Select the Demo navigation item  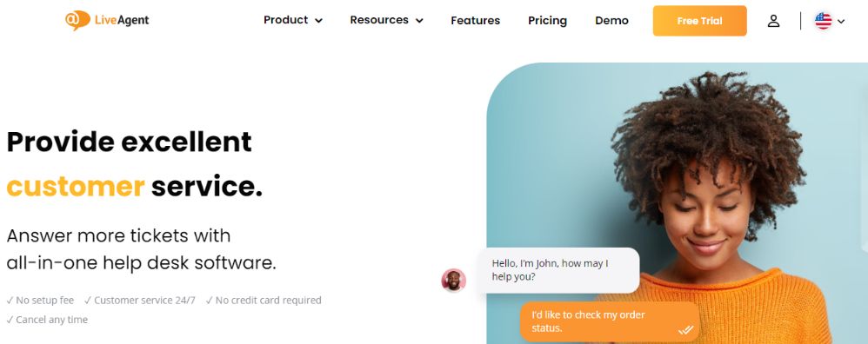tap(611, 21)
